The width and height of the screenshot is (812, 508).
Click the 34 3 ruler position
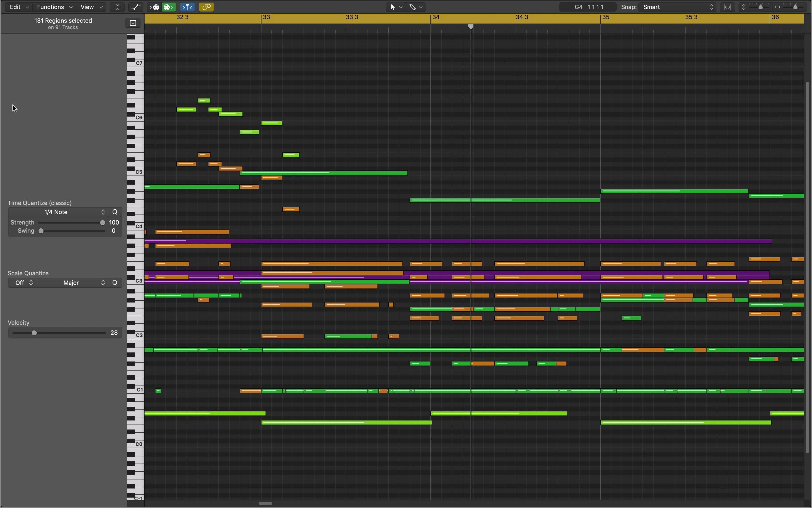pyautogui.click(x=522, y=17)
